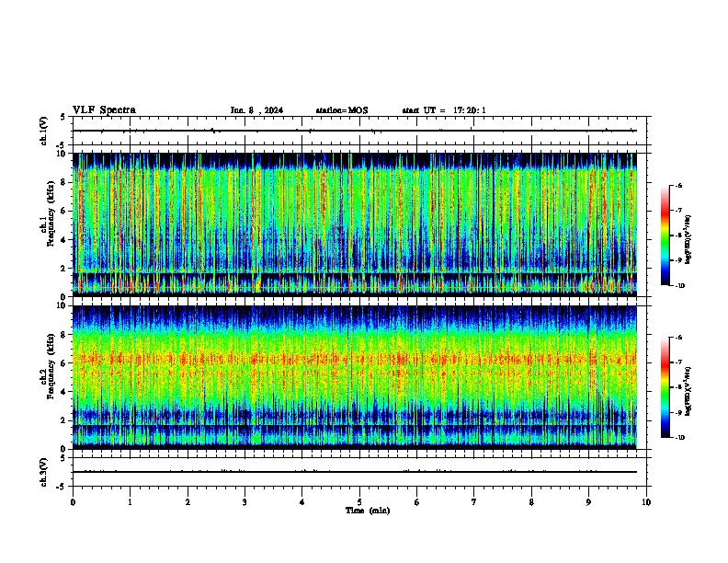The width and height of the screenshot is (728, 563).
Task: Click time axis tick label "5"
Action: (359, 502)
